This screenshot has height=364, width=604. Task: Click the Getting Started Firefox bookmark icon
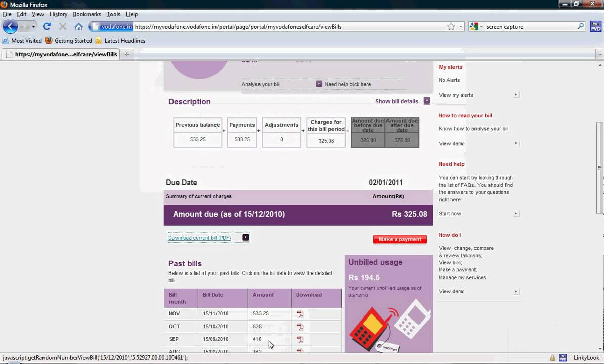tap(49, 40)
